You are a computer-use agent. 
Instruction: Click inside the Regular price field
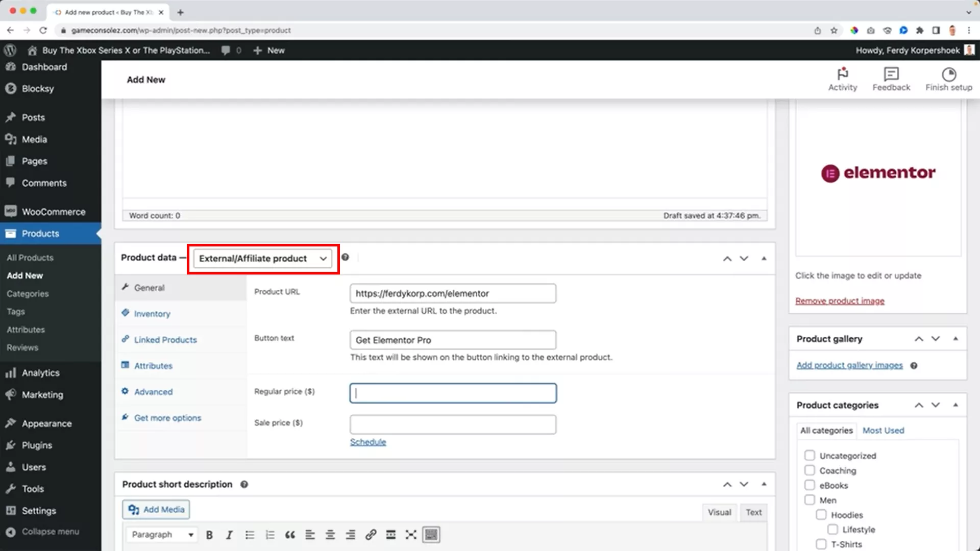(x=452, y=393)
